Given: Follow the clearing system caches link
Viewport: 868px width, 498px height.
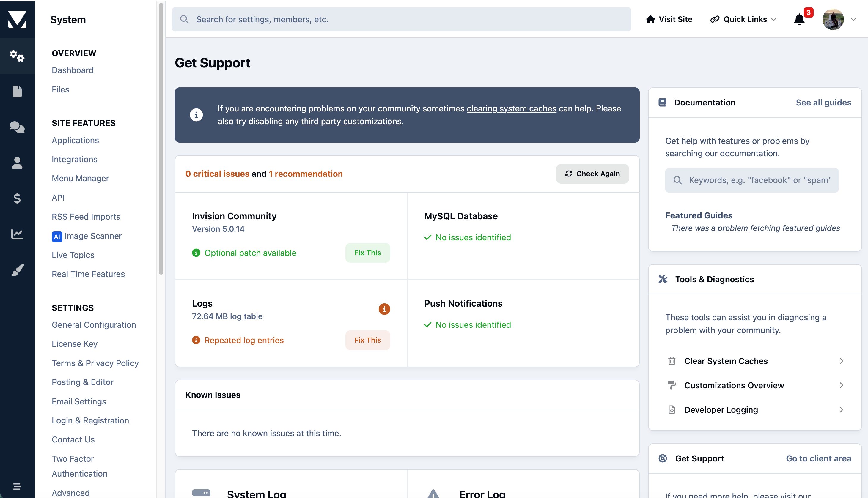Looking at the screenshot, I should pyautogui.click(x=511, y=108).
